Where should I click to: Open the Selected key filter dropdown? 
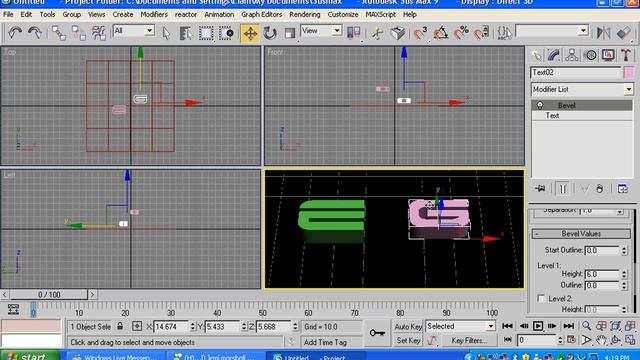[460, 326]
